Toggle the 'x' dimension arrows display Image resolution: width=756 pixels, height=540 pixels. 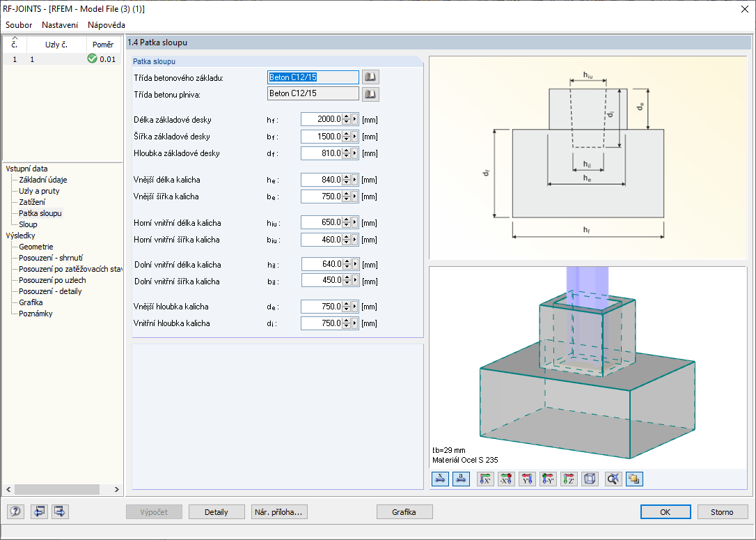[x=440, y=479]
